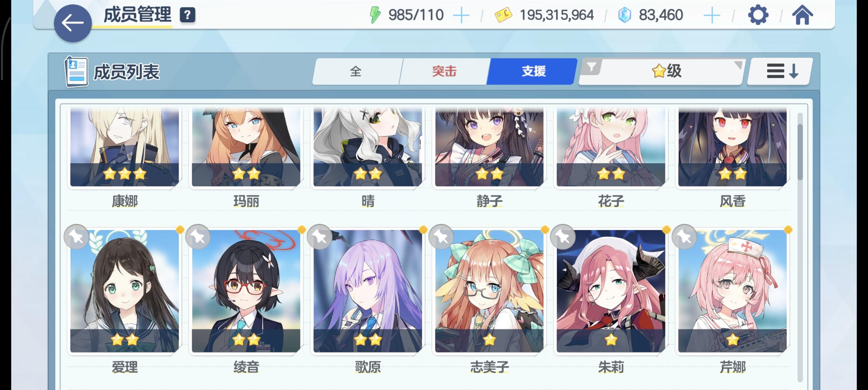Open settings gear icon
The image size is (868, 390).
pos(758,15)
